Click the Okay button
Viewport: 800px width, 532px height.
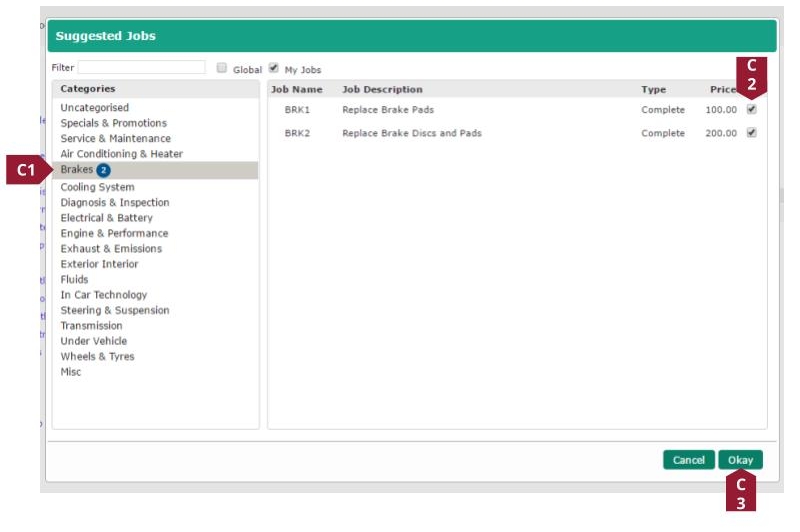740,460
